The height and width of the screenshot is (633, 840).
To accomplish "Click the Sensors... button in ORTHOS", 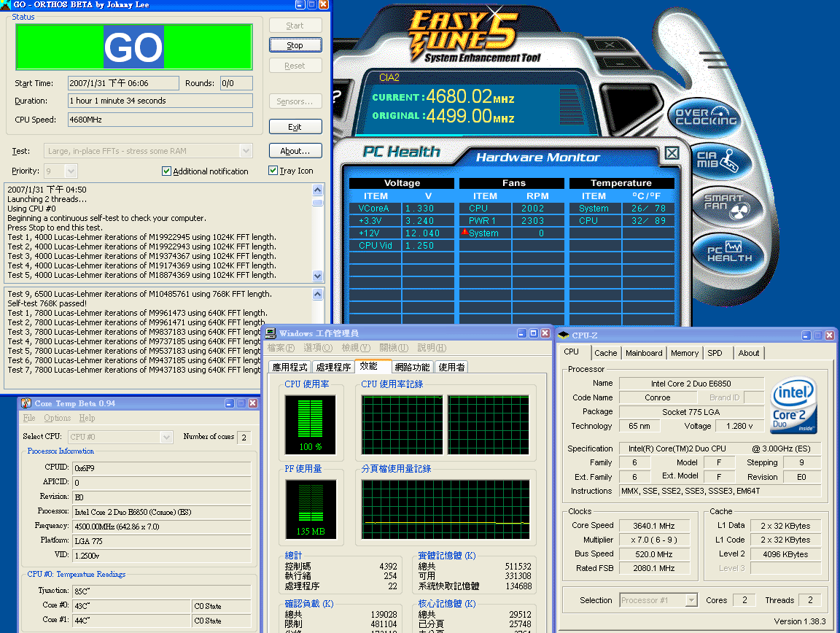I will 295,101.
